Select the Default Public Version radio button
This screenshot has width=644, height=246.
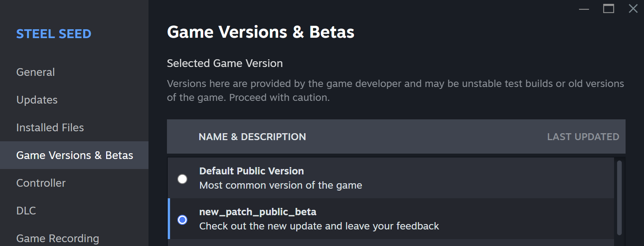point(182,179)
